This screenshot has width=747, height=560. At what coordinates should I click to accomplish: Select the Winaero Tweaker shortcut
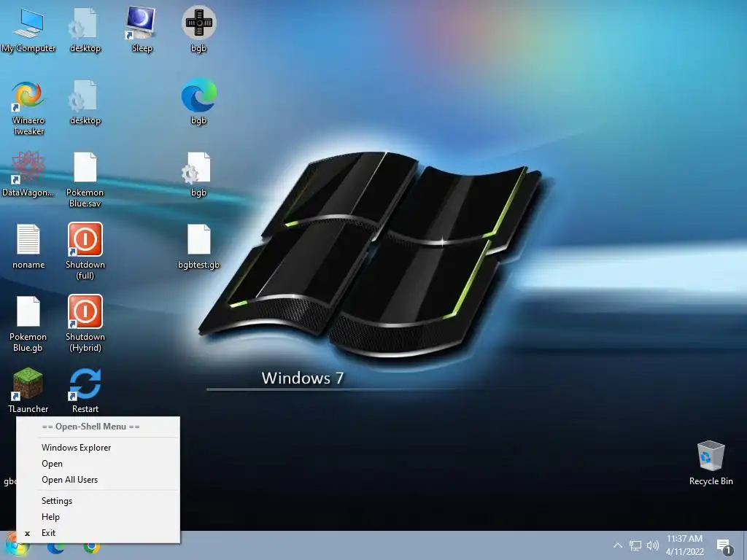click(28, 108)
